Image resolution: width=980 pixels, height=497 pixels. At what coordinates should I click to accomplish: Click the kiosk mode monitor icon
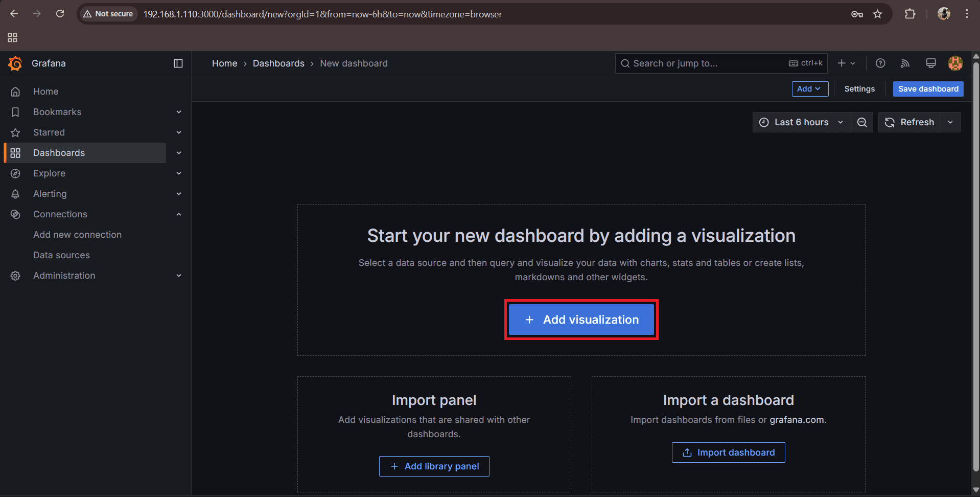(930, 63)
